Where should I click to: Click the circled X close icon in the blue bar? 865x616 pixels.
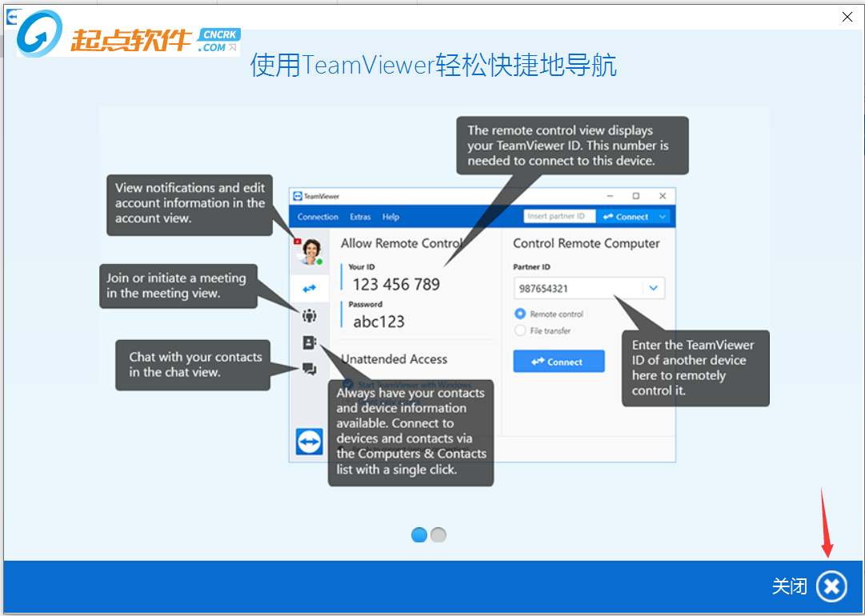pyautogui.click(x=832, y=586)
